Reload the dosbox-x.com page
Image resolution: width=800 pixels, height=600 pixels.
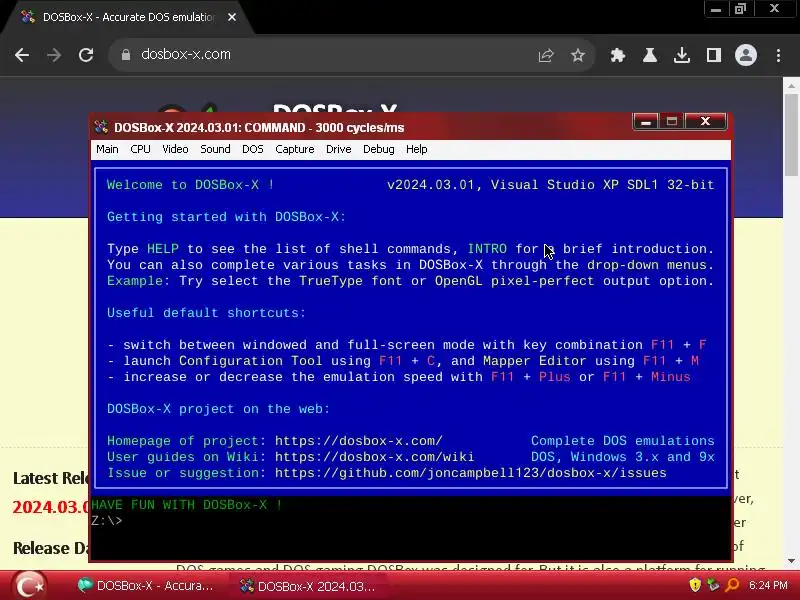[x=86, y=55]
